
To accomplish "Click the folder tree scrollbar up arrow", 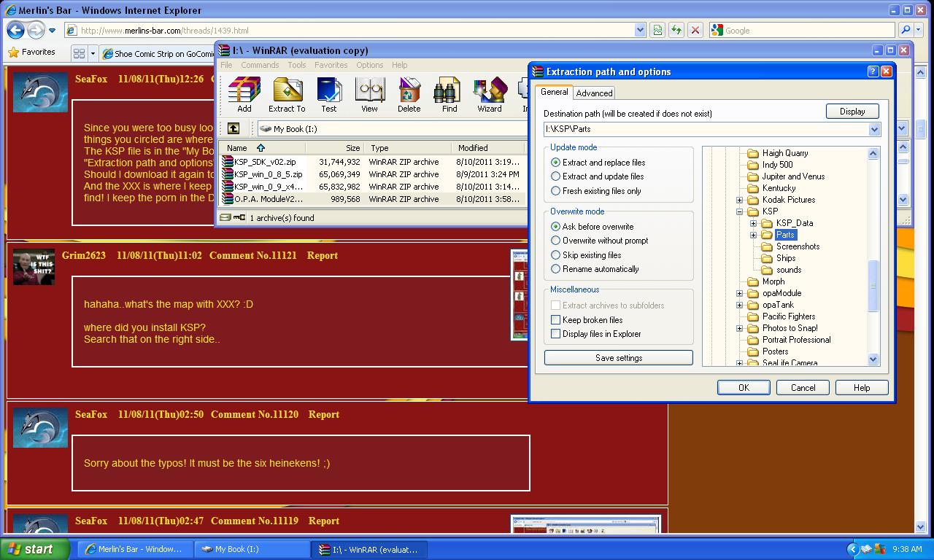I will (x=873, y=153).
